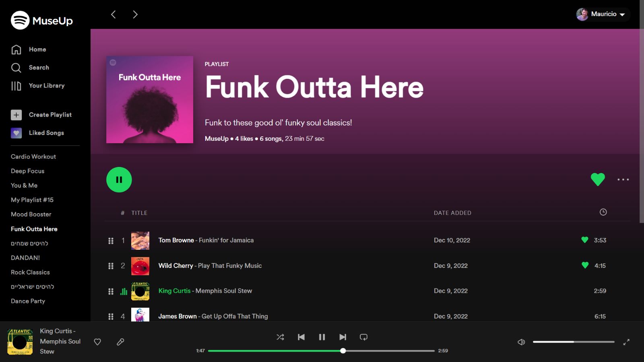
Task: Select the track Wild Cherry - Play That Funky Music
Action: 210,265
